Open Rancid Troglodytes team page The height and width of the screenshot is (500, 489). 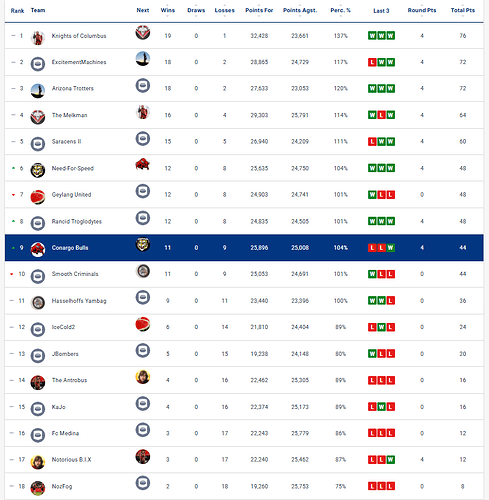coord(77,221)
